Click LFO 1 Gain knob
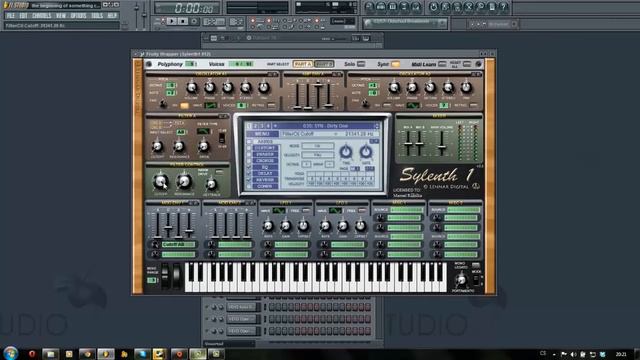 286,226
